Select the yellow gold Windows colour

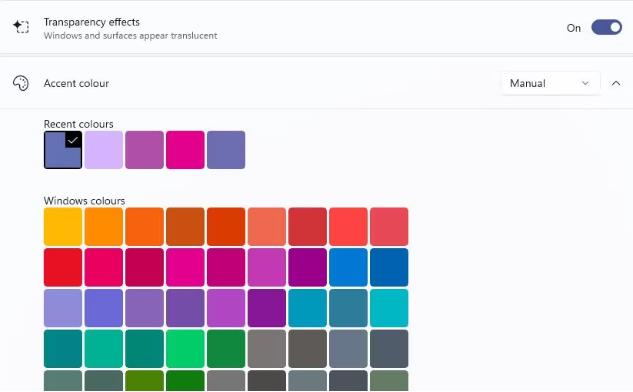[63, 226]
